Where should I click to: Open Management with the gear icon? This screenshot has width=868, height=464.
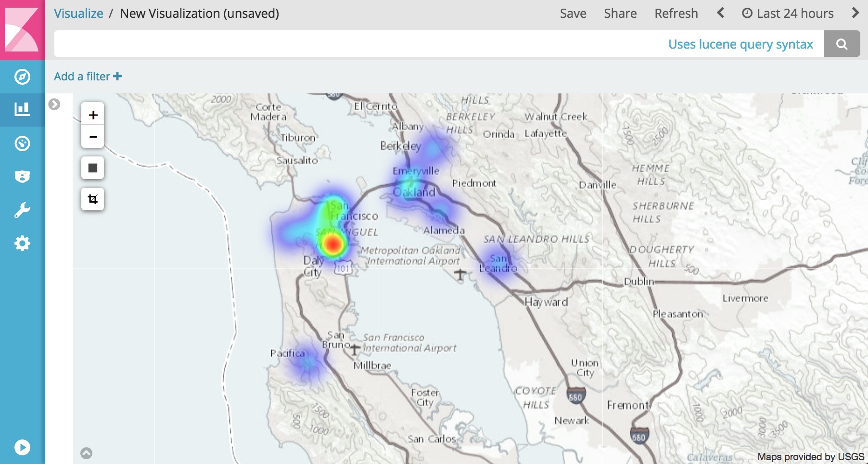[x=21, y=243]
